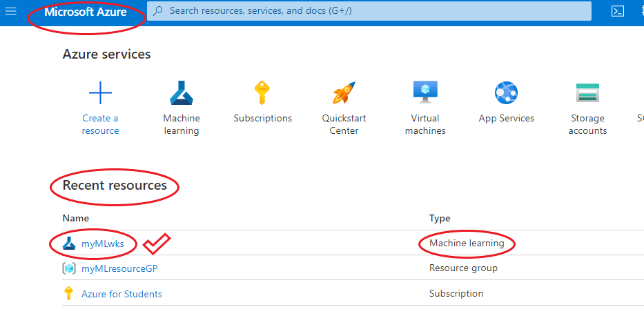Click the Type column header
Image resolution: width=644 pixels, height=327 pixels.
[440, 219]
